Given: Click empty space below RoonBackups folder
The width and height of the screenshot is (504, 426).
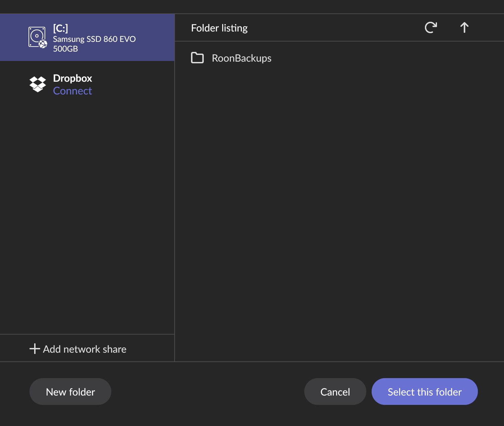Looking at the screenshot, I should click(x=335, y=201).
